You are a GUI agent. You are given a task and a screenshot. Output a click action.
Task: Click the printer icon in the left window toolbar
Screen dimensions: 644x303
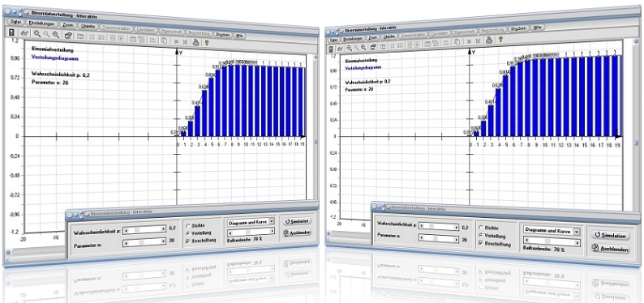pos(196,41)
